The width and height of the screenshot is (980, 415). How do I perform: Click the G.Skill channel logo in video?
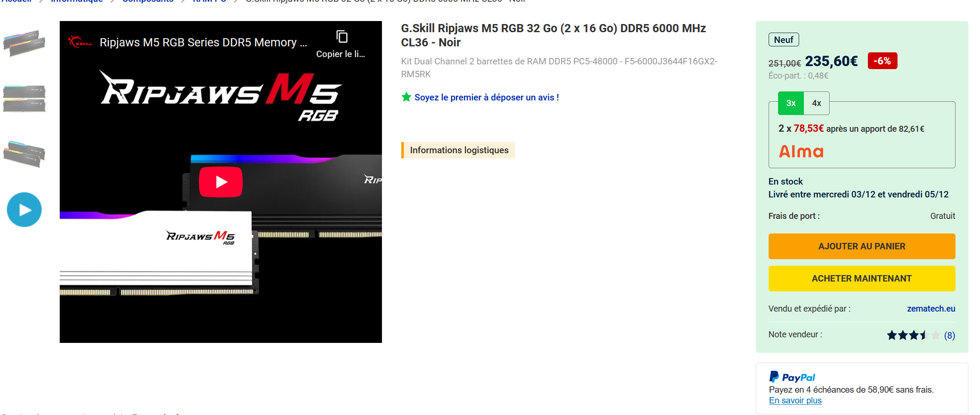(80, 42)
